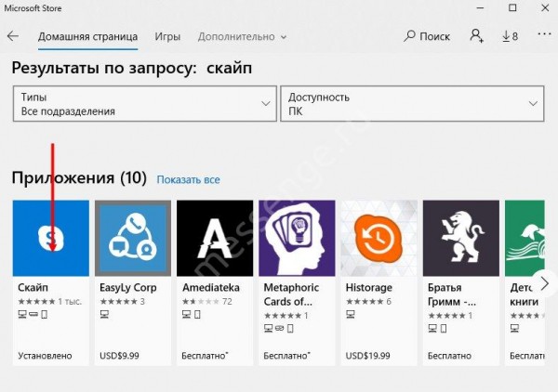The height and width of the screenshot is (392, 558).
Task: Open the three-dots more menu
Action: [x=544, y=34]
